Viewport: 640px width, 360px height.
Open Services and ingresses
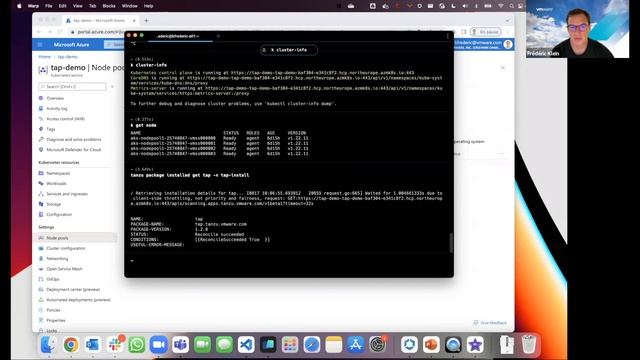coord(67,194)
